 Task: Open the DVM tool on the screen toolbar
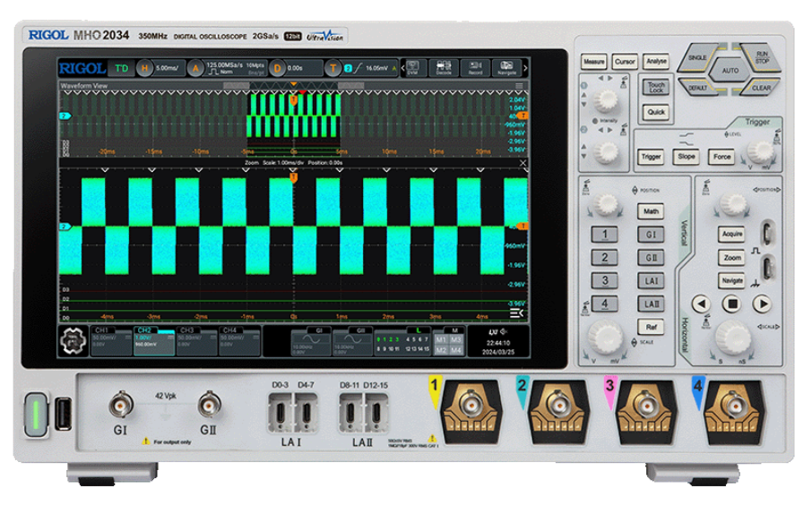click(x=412, y=69)
